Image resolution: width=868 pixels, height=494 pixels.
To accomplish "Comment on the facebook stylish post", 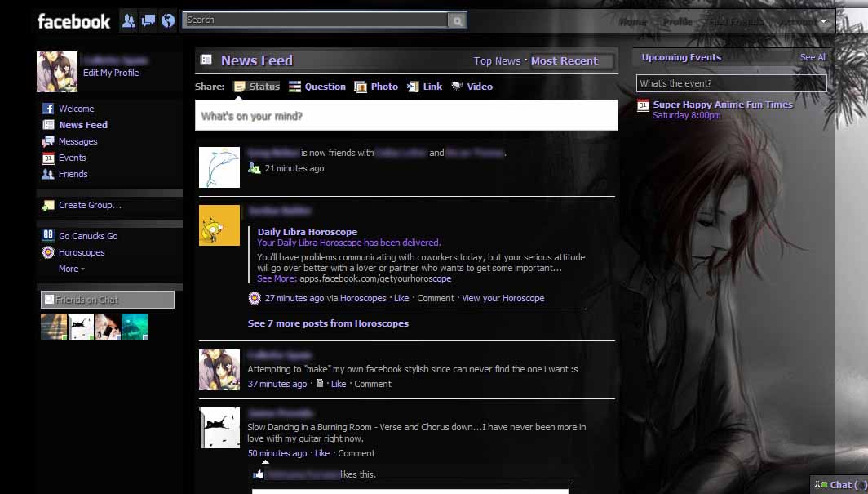I will click(x=373, y=384).
